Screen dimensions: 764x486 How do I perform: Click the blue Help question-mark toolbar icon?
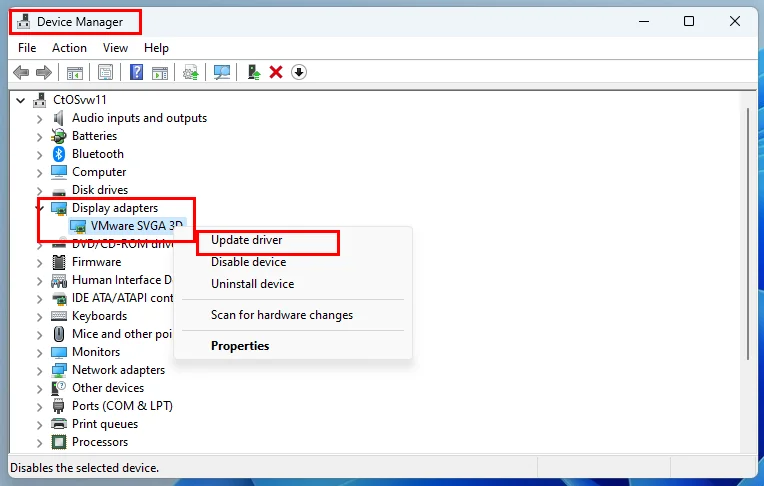click(136, 72)
